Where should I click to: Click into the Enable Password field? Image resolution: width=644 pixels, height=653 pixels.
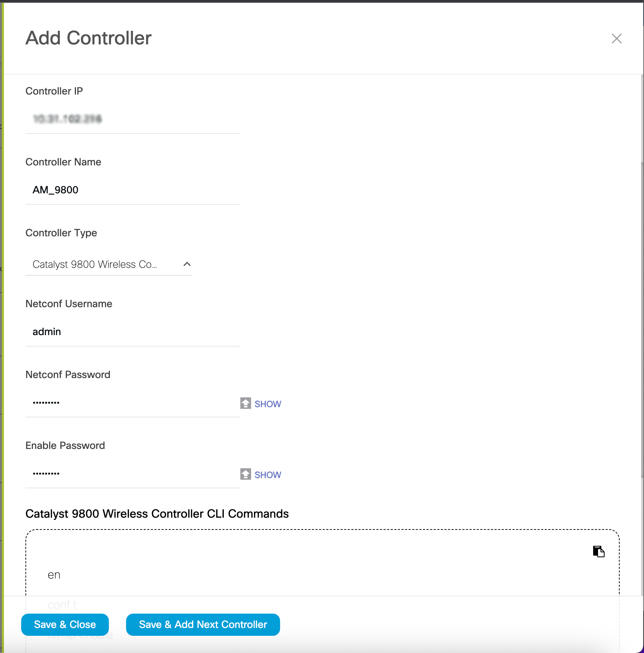coord(133,473)
